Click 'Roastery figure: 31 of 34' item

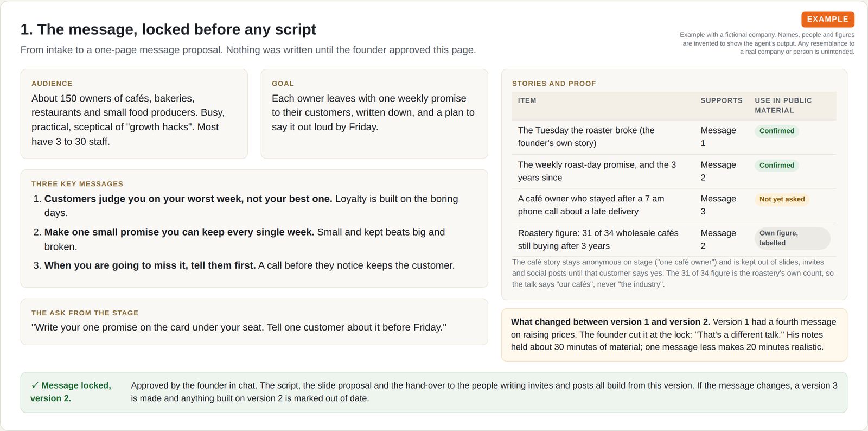pyautogui.click(x=598, y=239)
